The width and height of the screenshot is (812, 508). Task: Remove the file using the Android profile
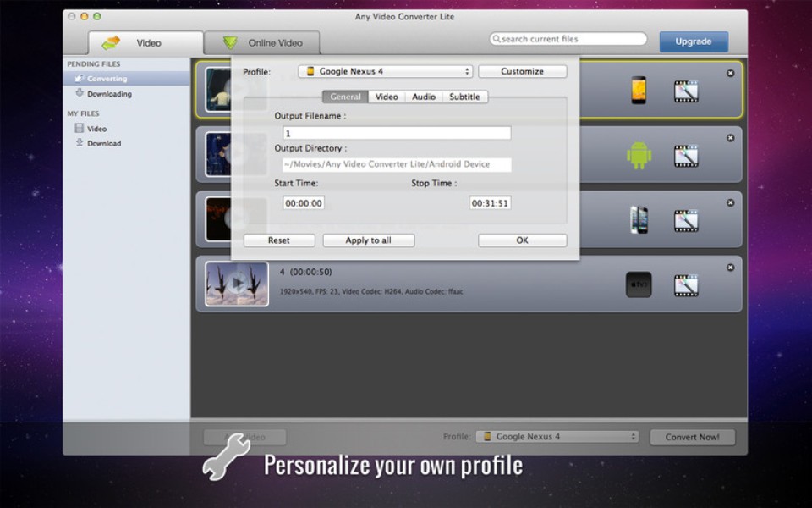730,138
